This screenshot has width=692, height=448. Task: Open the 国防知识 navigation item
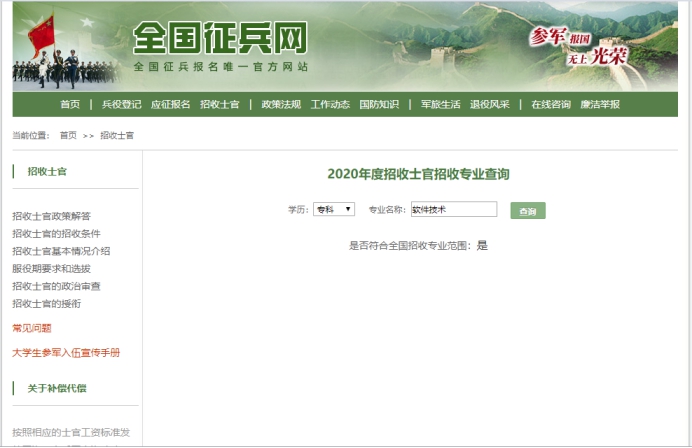coord(379,104)
